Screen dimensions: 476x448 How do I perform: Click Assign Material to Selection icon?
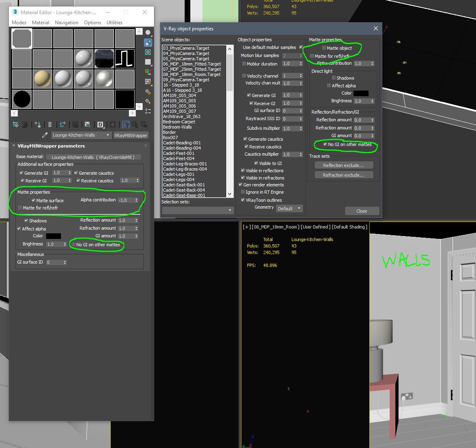(x=38, y=125)
